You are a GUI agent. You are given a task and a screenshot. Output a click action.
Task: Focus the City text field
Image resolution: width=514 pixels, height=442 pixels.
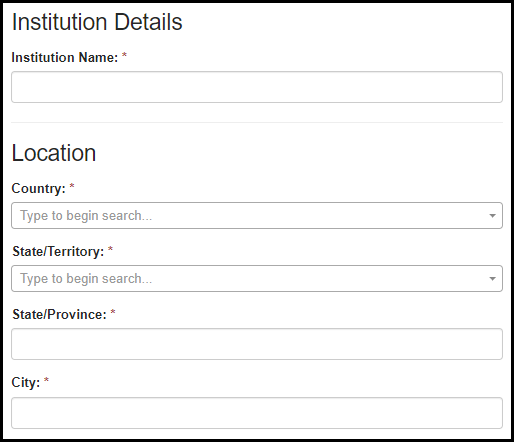[x=257, y=413]
